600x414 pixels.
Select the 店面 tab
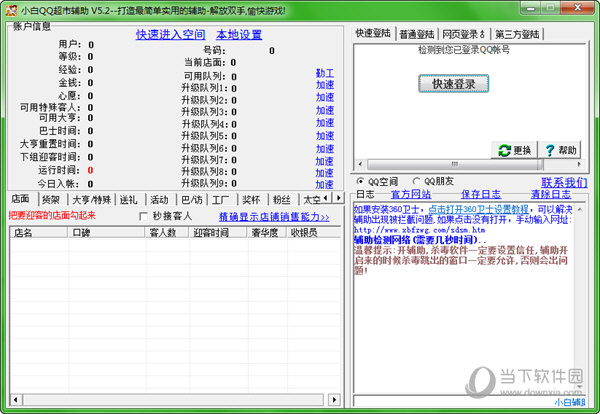pos(20,199)
